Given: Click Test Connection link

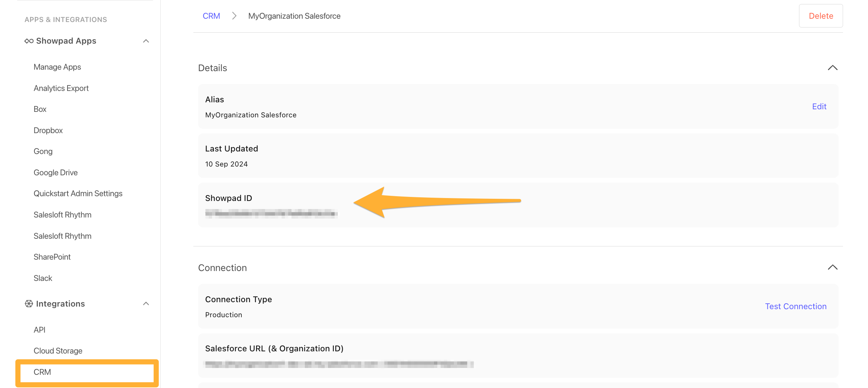Looking at the screenshot, I should point(796,307).
